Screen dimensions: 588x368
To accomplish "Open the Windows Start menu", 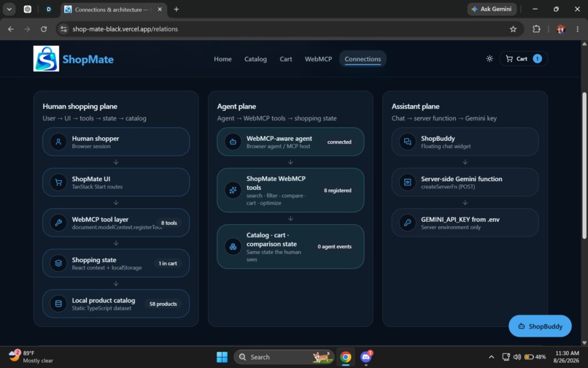I will click(x=222, y=357).
